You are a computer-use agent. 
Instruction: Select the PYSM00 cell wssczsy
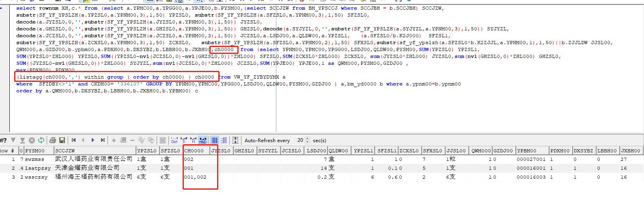pyautogui.click(x=39, y=177)
